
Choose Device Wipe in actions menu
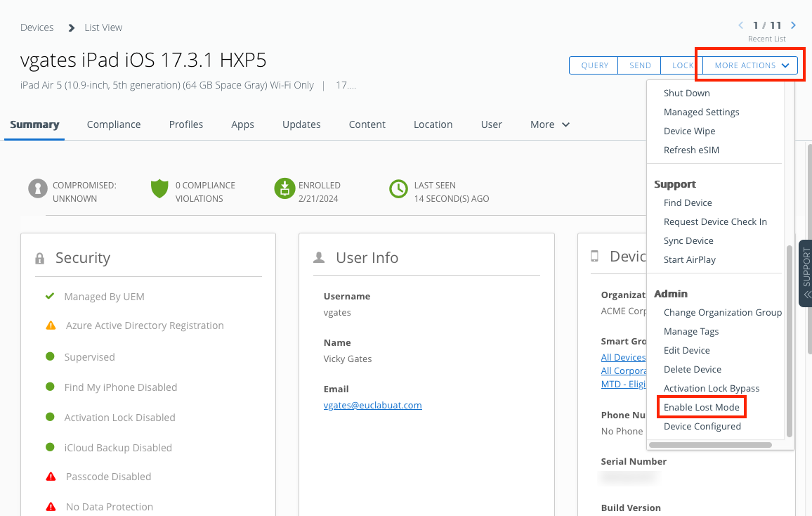click(x=689, y=131)
